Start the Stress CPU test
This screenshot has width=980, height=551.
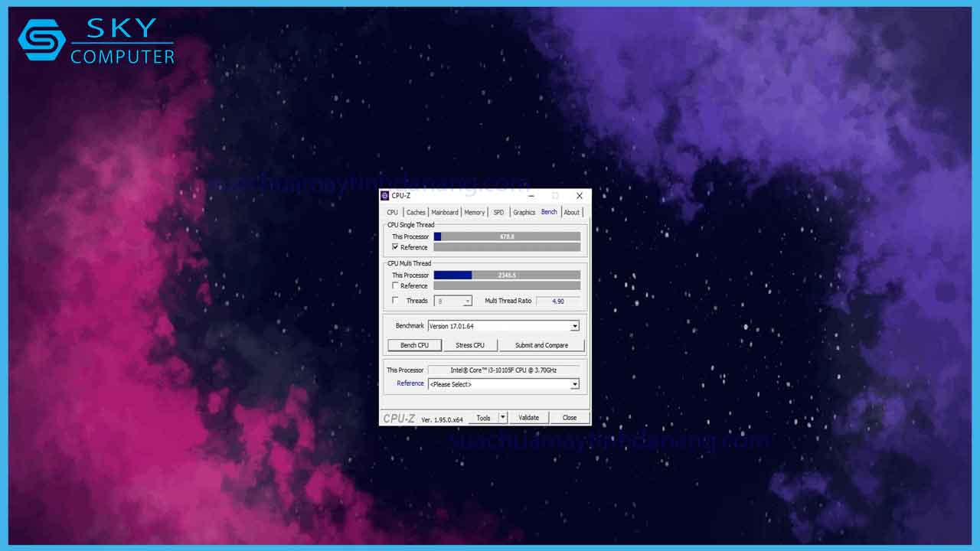(x=469, y=345)
